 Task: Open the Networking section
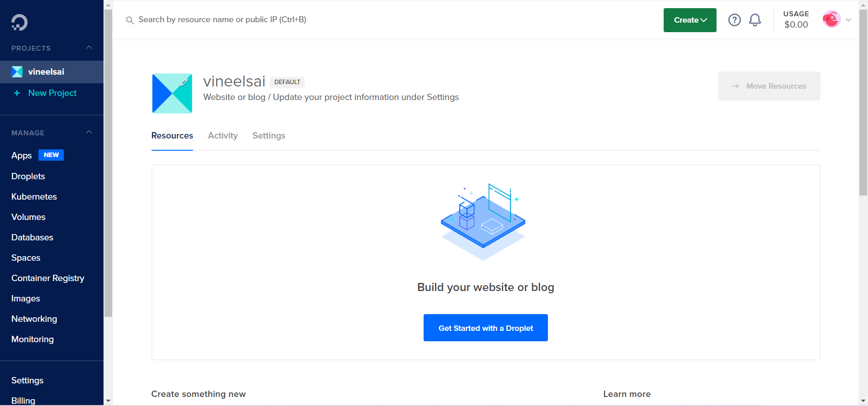tap(34, 319)
